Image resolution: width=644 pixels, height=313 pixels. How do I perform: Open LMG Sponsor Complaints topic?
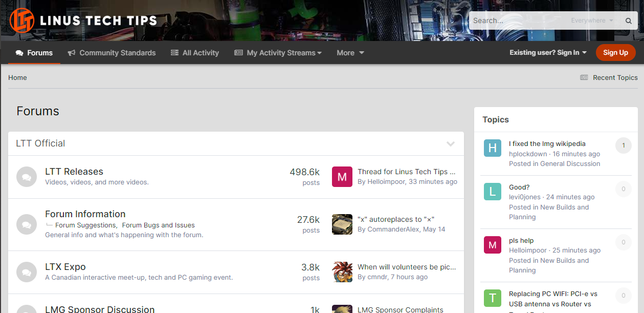[401, 309]
